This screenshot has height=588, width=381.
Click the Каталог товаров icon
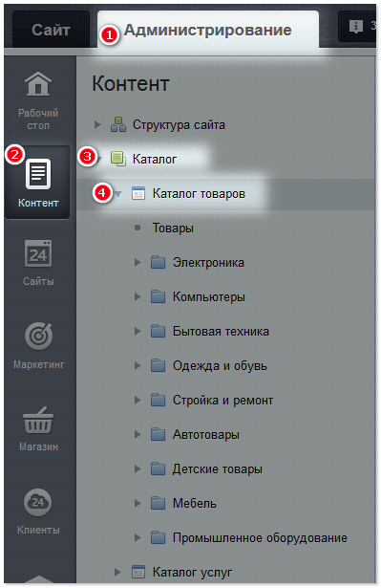click(x=138, y=193)
